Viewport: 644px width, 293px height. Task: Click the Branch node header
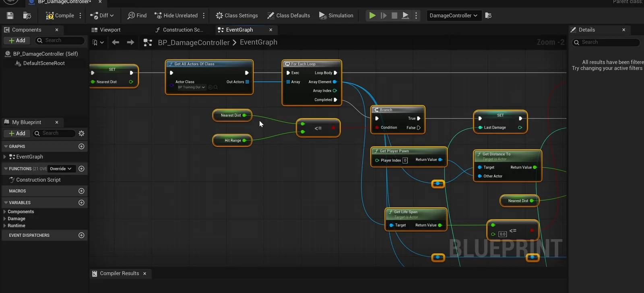click(x=398, y=110)
